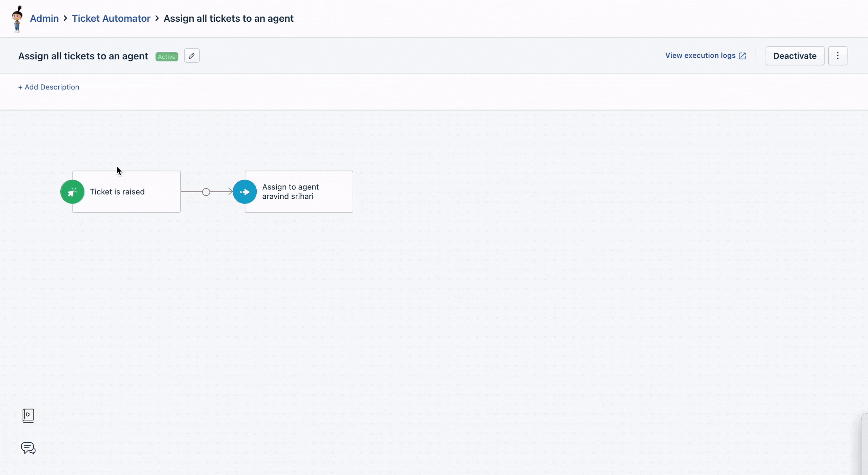
Task: Open the execution logs viewer
Action: point(705,56)
